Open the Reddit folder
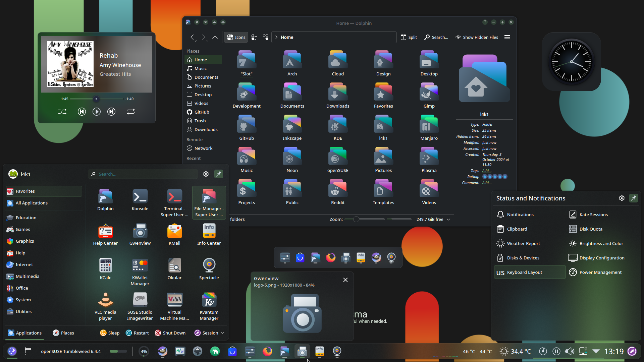 tap(338, 192)
